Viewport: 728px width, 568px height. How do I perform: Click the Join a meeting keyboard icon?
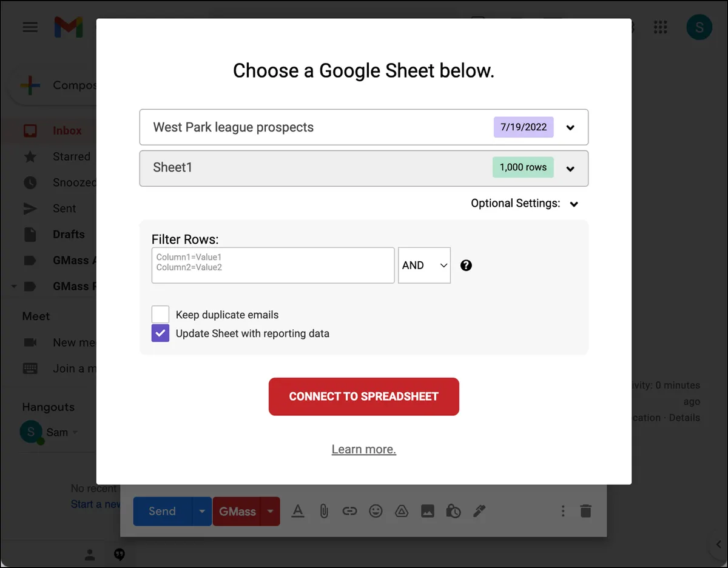coord(30,368)
